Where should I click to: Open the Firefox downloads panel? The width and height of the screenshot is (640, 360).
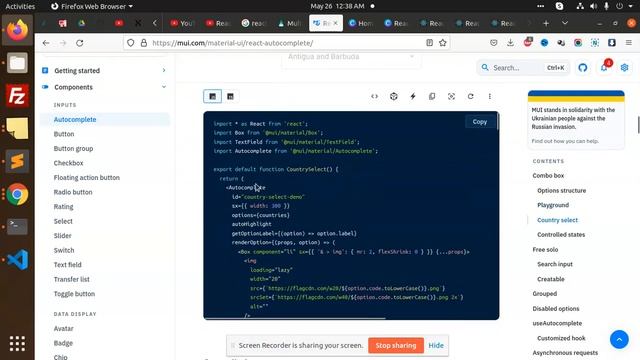click(511, 43)
